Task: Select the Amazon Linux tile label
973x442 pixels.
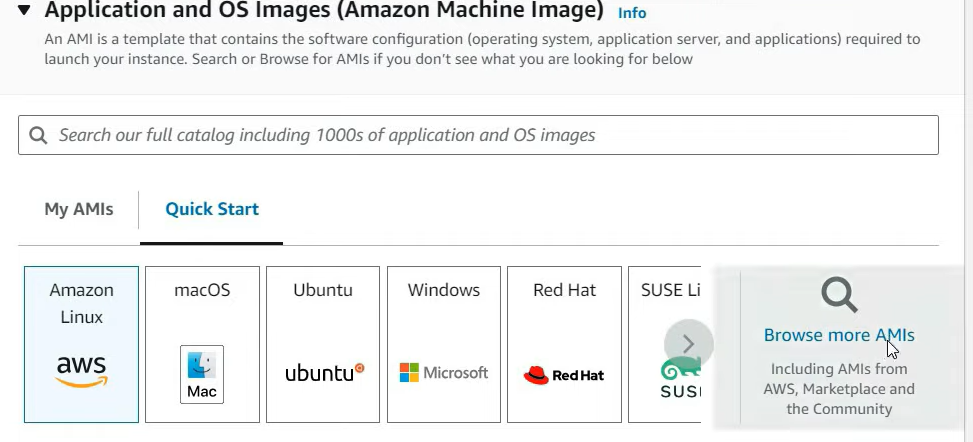Action: coord(81,304)
